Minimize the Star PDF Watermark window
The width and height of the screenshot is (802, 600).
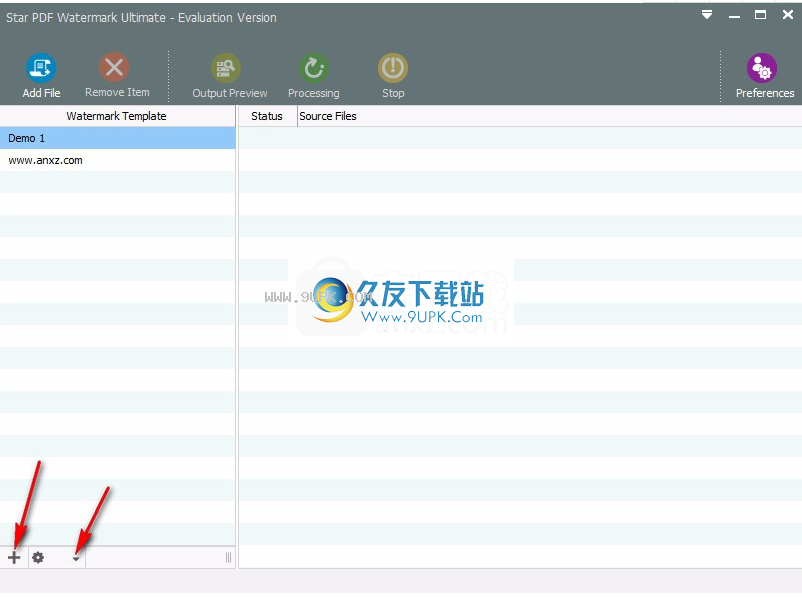[x=734, y=16]
